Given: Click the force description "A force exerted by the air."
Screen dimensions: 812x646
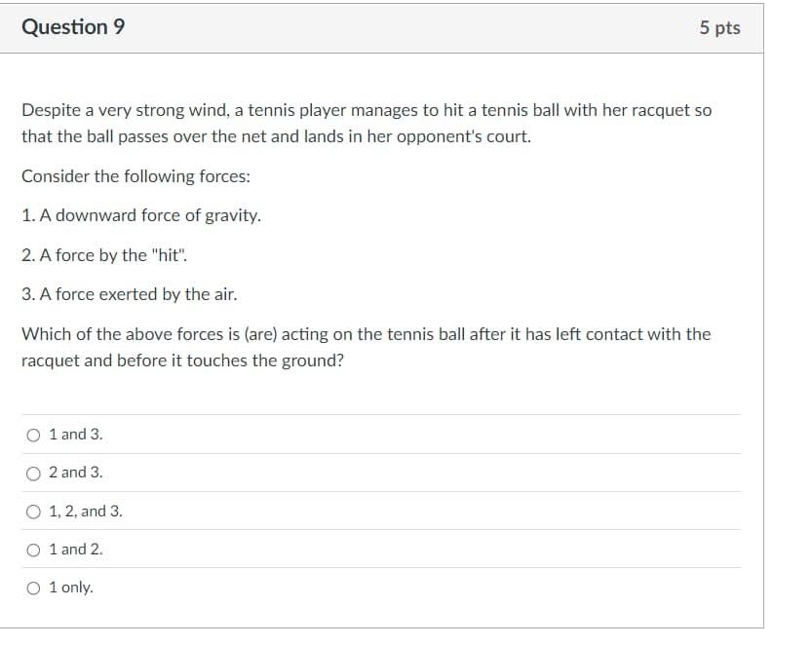Looking at the screenshot, I should point(129,294).
